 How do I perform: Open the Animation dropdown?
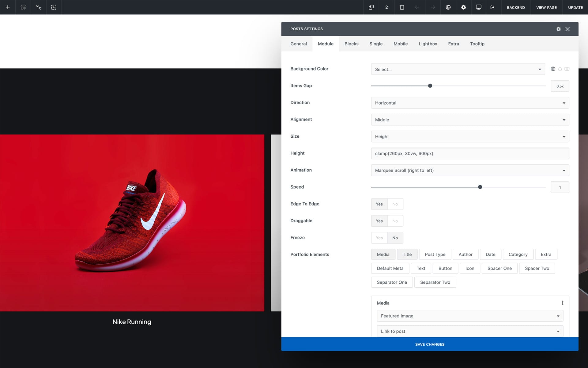470,170
